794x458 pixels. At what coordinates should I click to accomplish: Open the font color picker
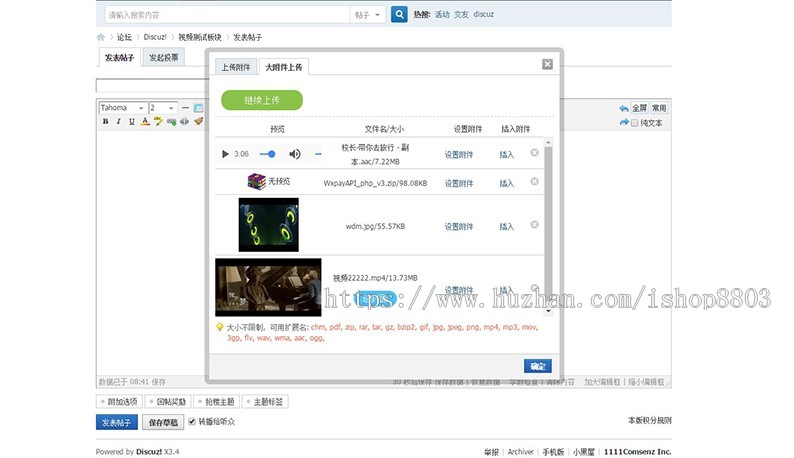[x=145, y=121]
